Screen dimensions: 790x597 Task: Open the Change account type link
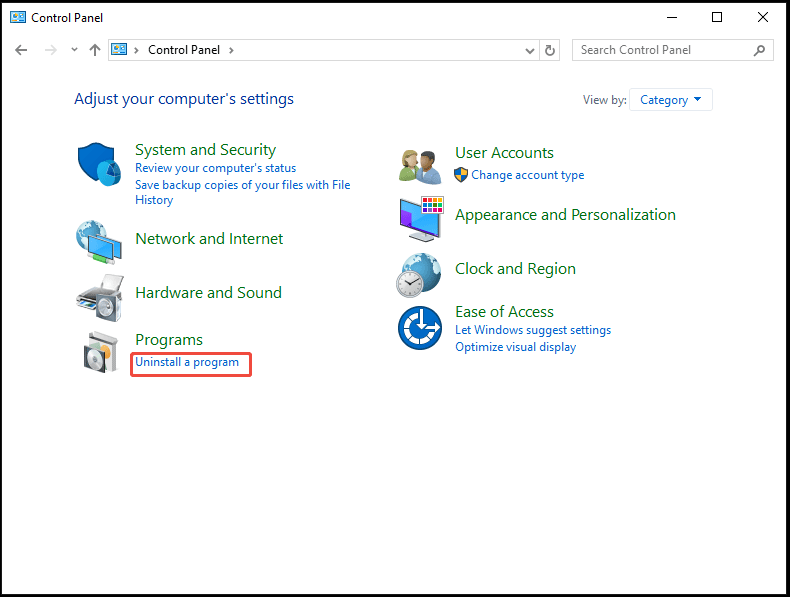[528, 175]
